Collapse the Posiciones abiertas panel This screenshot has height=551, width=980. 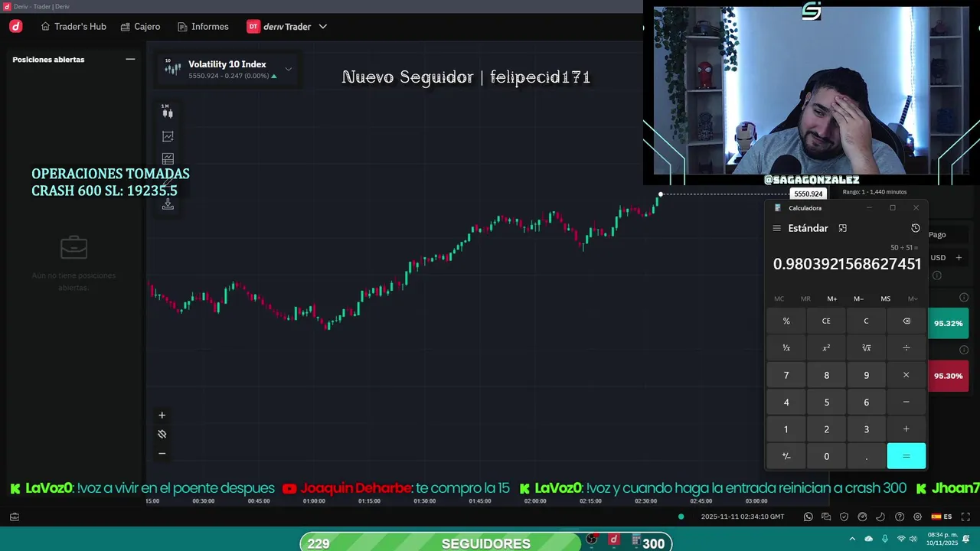point(130,59)
